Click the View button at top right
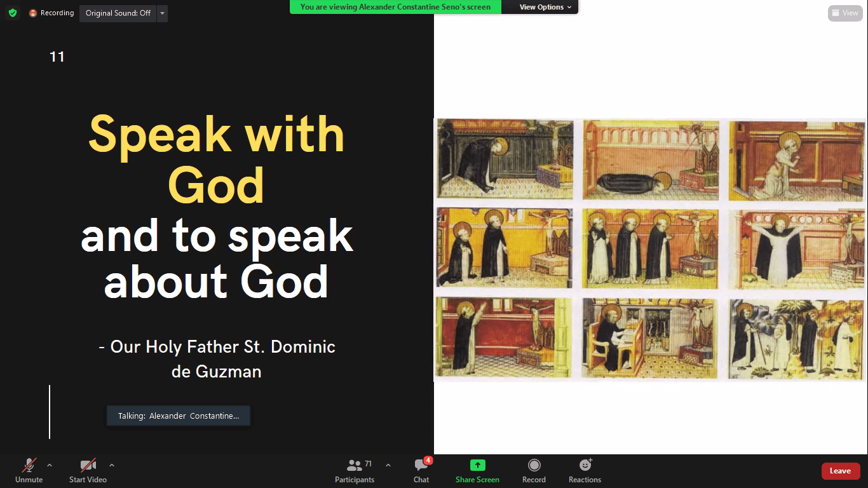This screenshot has width=868, height=488. point(844,13)
